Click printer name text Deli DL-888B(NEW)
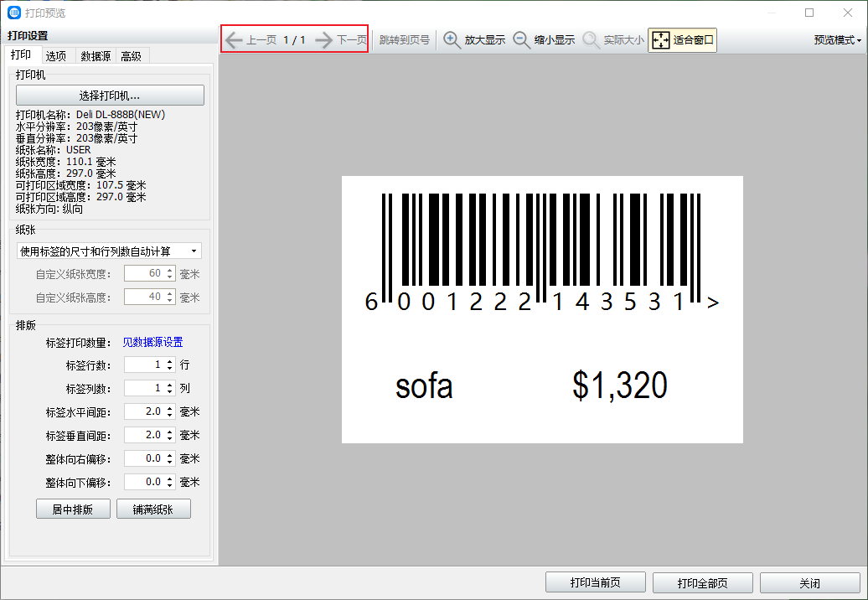 click(121, 115)
